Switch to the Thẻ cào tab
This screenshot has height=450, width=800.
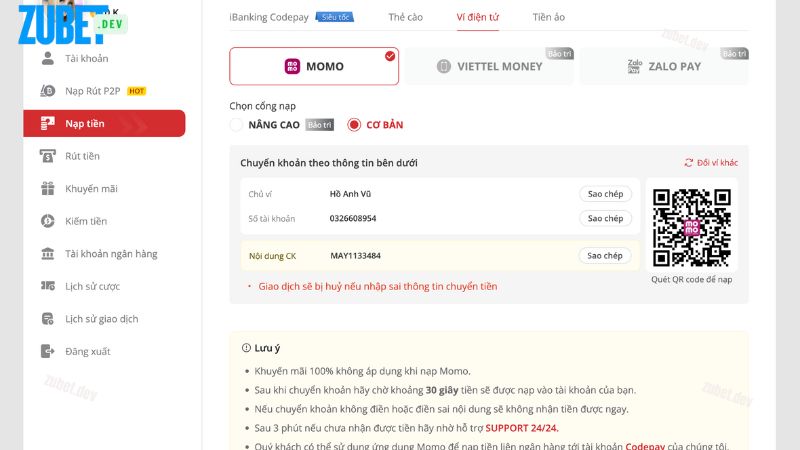(x=406, y=17)
